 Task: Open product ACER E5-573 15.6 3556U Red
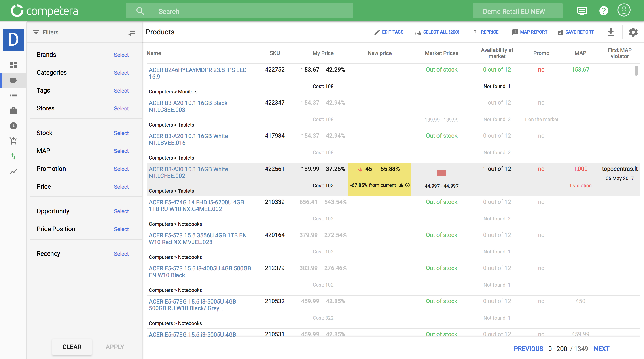coord(197,239)
